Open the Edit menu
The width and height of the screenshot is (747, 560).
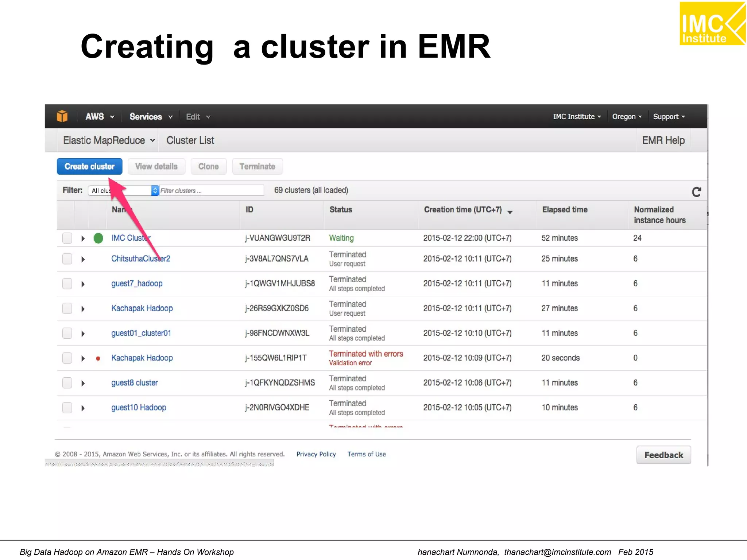click(198, 117)
